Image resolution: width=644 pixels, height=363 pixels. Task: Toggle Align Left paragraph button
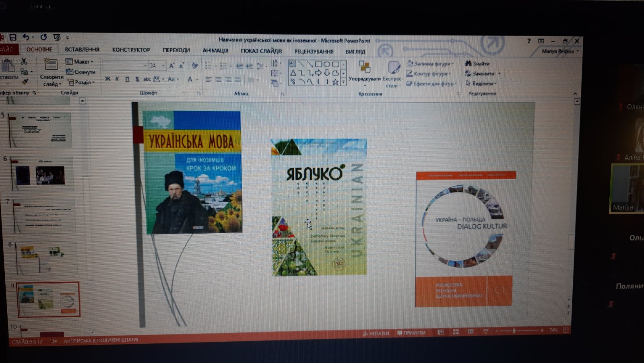point(208,80)
